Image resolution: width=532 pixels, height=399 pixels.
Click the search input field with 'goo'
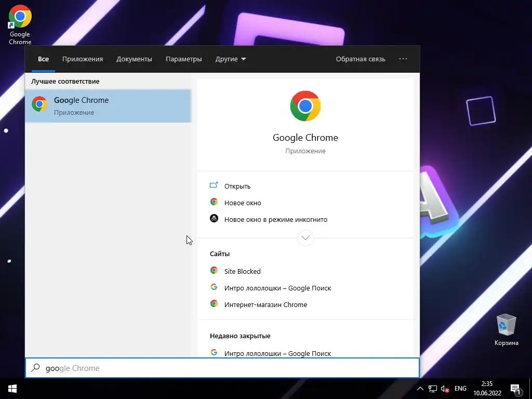click(x=222, y=368)
